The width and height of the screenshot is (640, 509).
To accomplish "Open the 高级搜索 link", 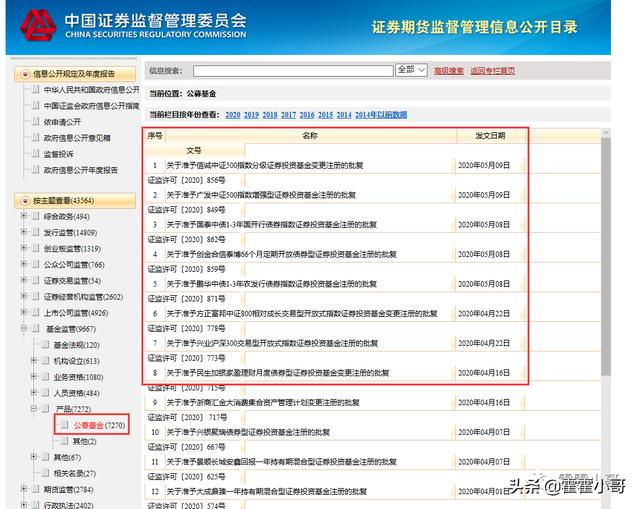I will pos(449,71).
